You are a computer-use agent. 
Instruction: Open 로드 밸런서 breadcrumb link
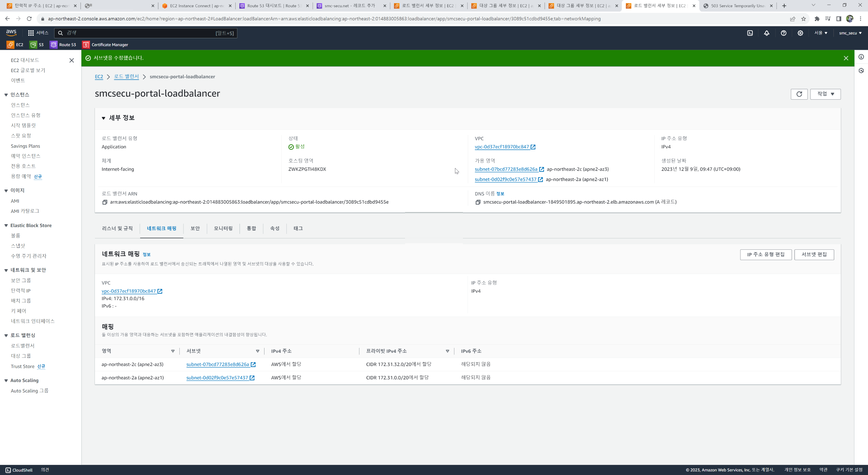pos(126,76)
